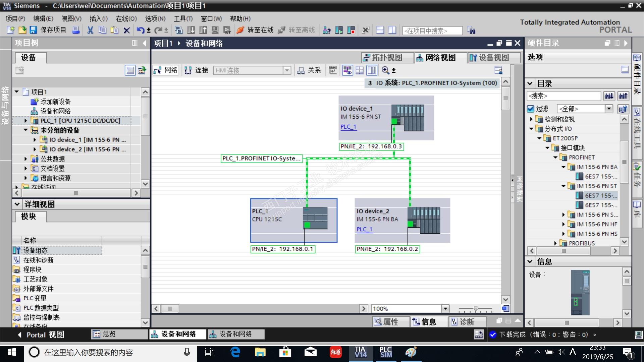Image resolution: width=644 pixels, height=362 pixels.
Task: Toggle the show address labels toolbar button
Action: pos(347,70)
